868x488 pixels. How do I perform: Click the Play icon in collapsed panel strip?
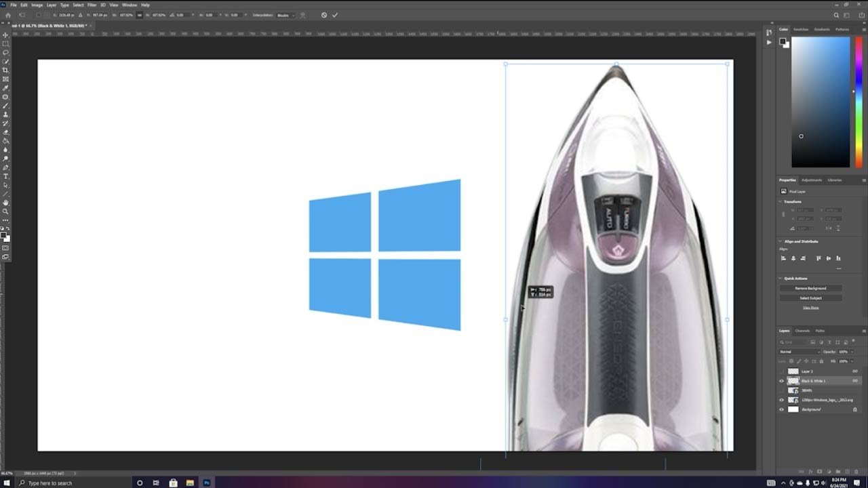769,42
